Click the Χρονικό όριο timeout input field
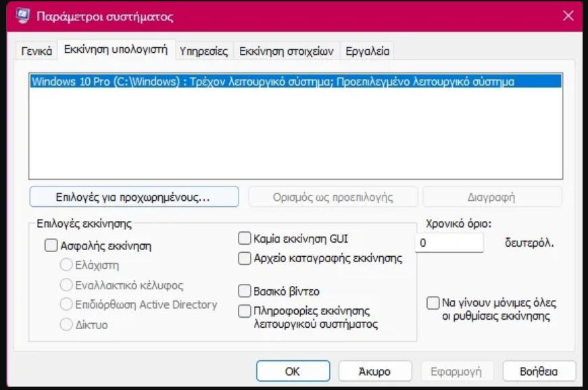Viewport: 588px width, 390px height. [x=449, y=242]
